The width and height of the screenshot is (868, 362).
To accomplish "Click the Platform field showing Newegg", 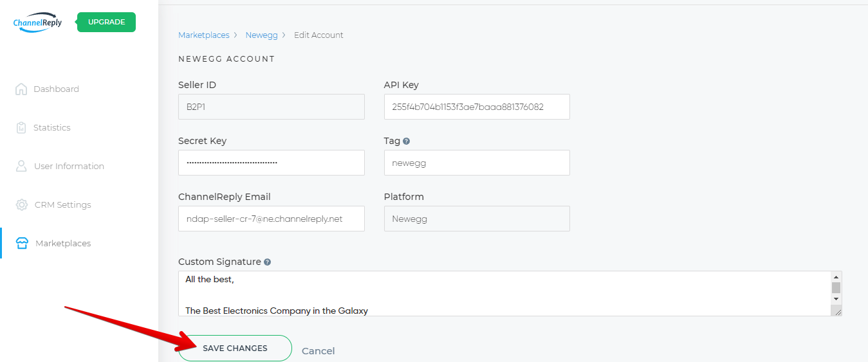I will [477, 219].
